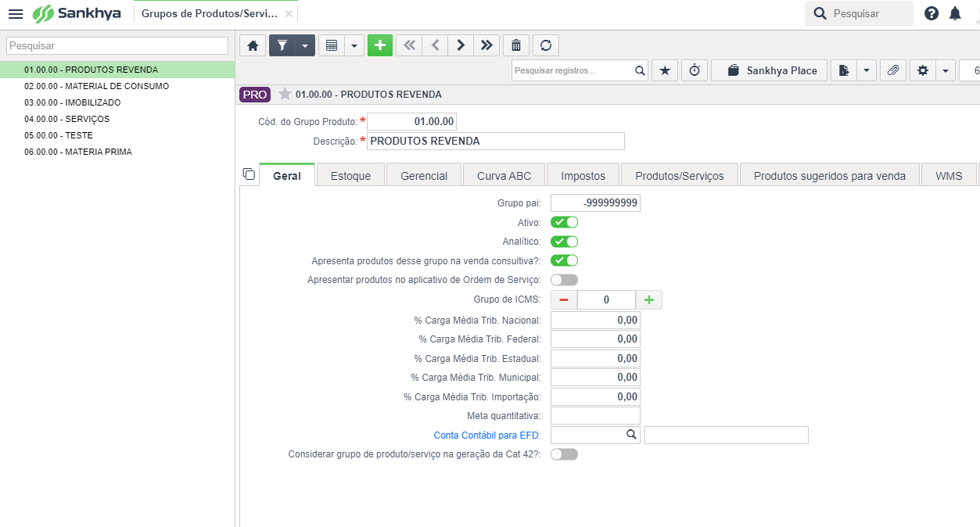The width and height of the screenshot is (980, 527).
Task: Go to the first record
Action: tap(409, 45)
